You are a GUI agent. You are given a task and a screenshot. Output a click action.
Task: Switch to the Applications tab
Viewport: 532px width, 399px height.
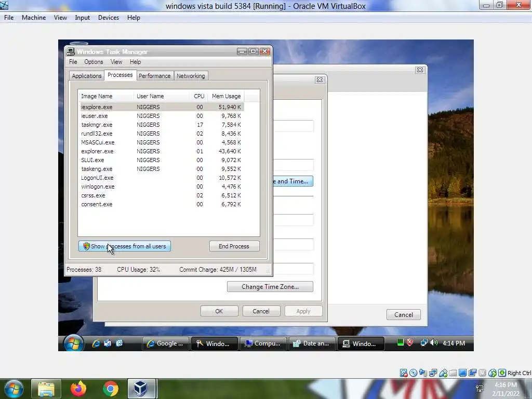coord(87,76)
